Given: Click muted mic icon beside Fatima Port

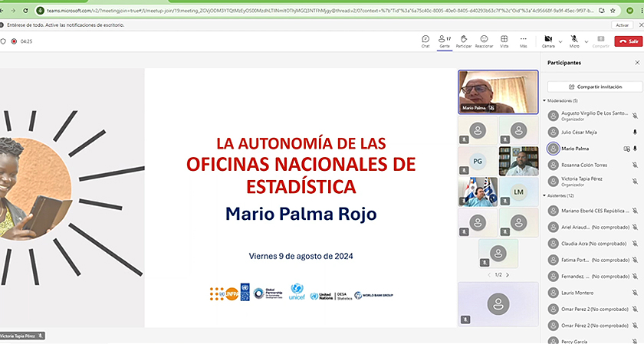Looking at the screenshot, I should [x=635, y=260].
